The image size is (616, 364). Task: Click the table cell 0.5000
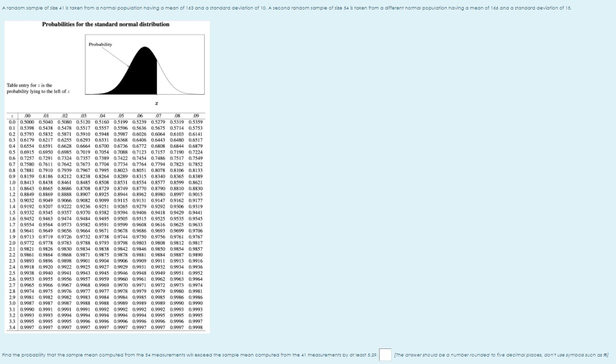[x=27, y=122]
